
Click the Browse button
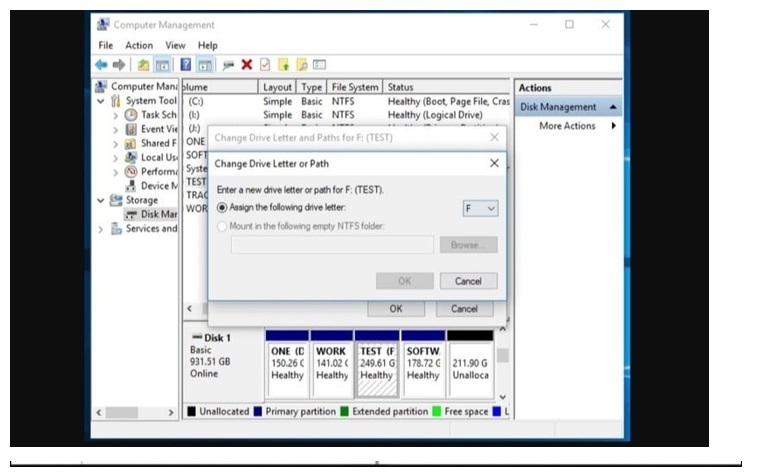(x=468, y=245)
